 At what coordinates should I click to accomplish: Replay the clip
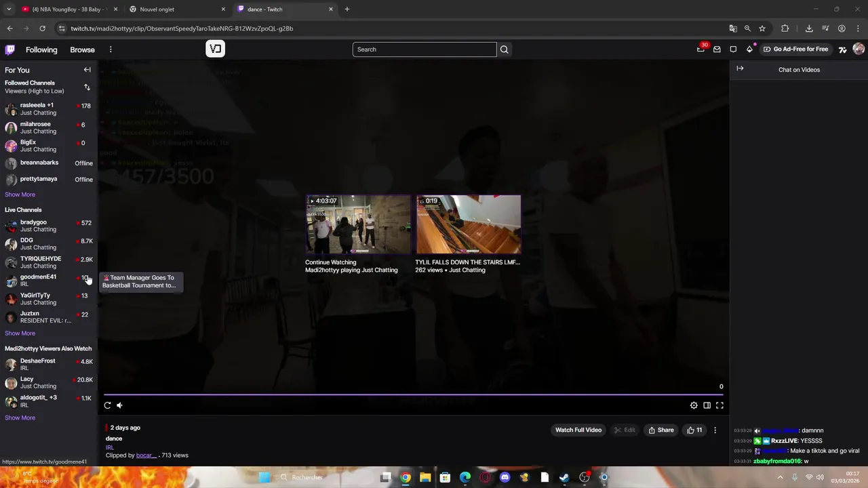pyautogui.click(x=107, y=405)
